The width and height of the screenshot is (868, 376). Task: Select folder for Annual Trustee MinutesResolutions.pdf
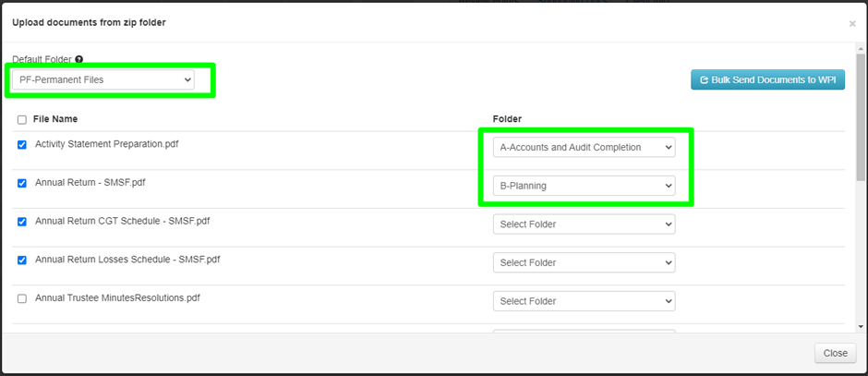point(584,302)
